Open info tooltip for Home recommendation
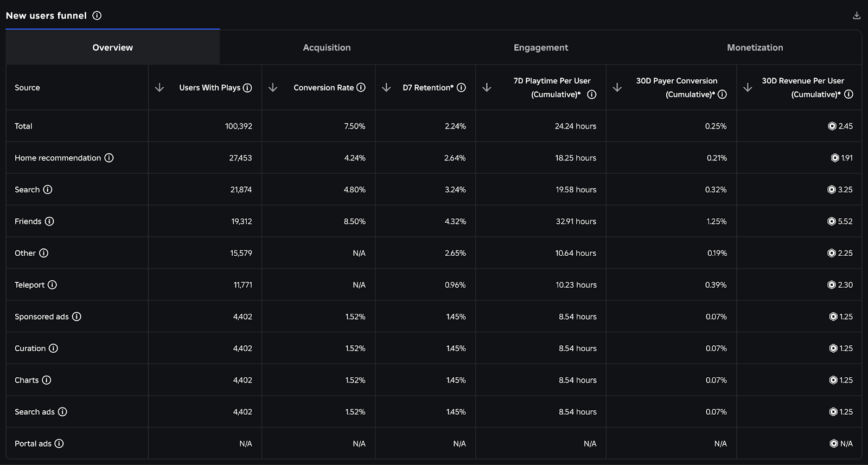The height and width of the screenshot is (465, 868). tap(109, 158)
